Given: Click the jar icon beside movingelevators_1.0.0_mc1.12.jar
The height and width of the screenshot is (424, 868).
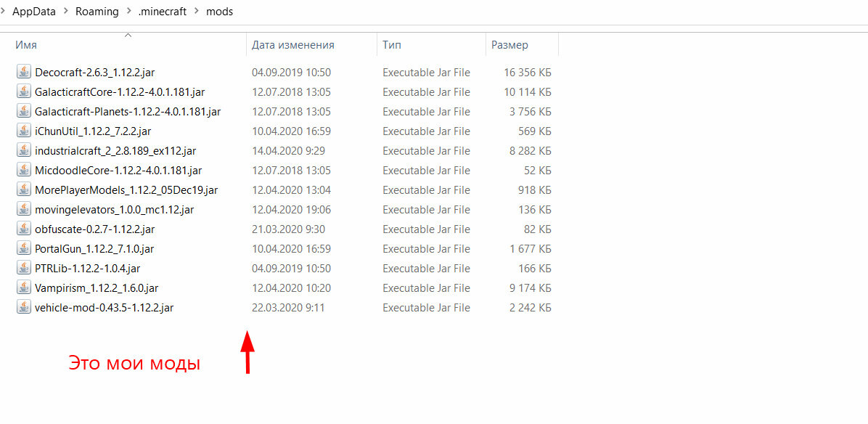Looking at the screenshot, I should coord(23,209).
